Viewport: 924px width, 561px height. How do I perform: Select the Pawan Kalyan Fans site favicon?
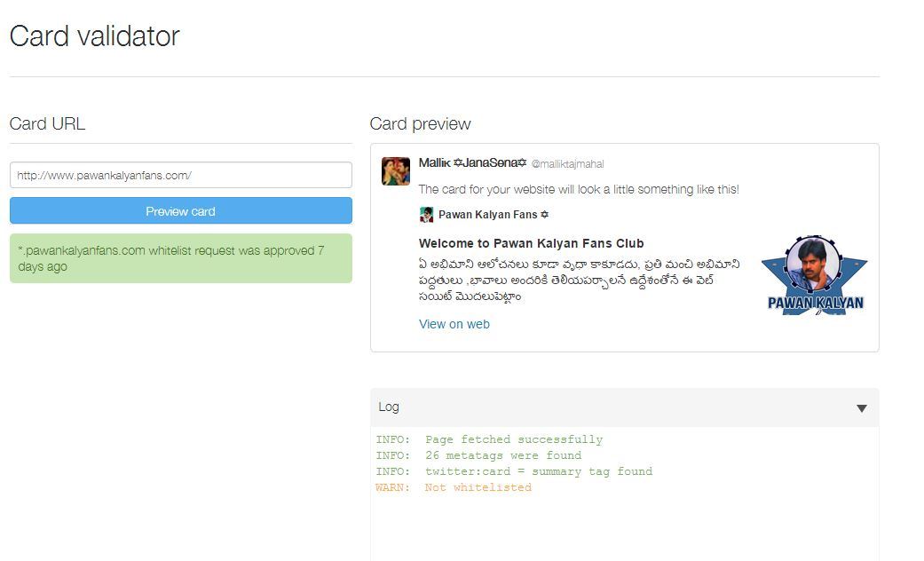[x=423, y=214]
